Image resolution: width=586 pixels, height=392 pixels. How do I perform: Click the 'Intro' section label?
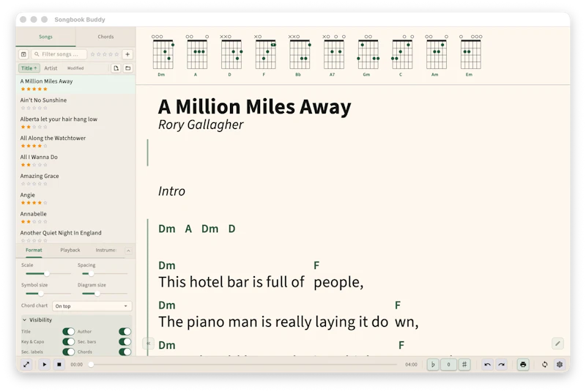pos(171,191)
